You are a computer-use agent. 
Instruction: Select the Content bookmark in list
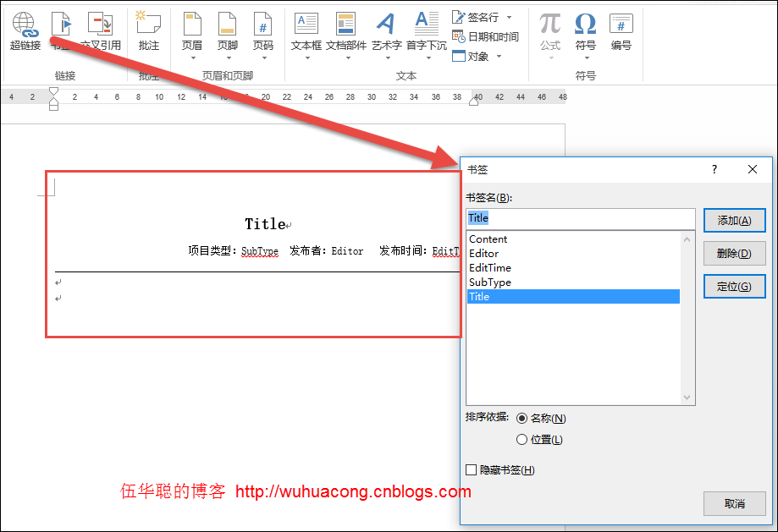(574, 239)
